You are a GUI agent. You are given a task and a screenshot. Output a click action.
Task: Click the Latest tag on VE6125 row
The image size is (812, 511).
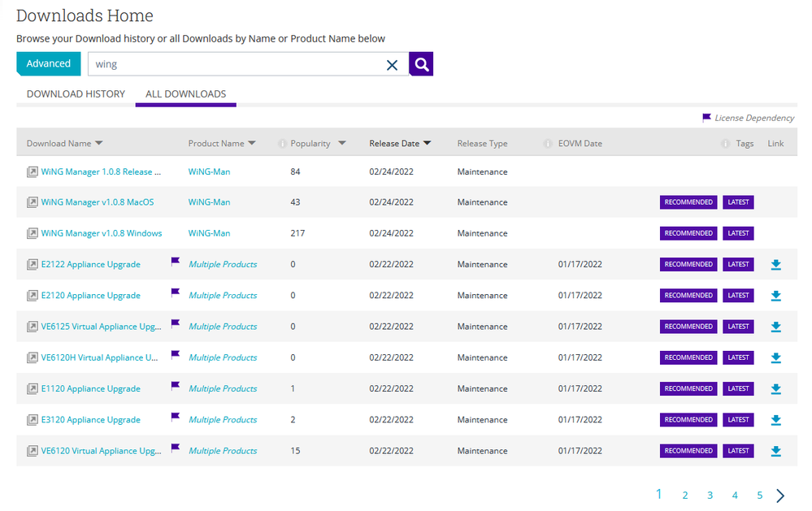click(x=738, y=326)
